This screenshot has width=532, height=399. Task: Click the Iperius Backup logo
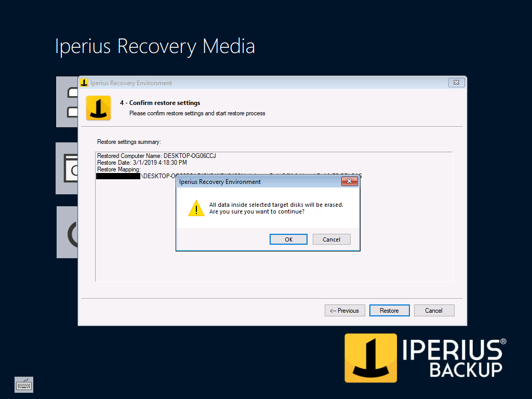[x=425, y=358]
